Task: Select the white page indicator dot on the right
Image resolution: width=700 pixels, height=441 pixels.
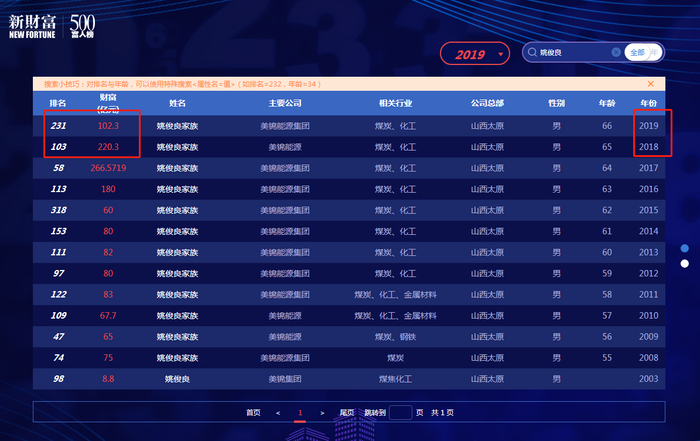Action: [x=684, y=264]
